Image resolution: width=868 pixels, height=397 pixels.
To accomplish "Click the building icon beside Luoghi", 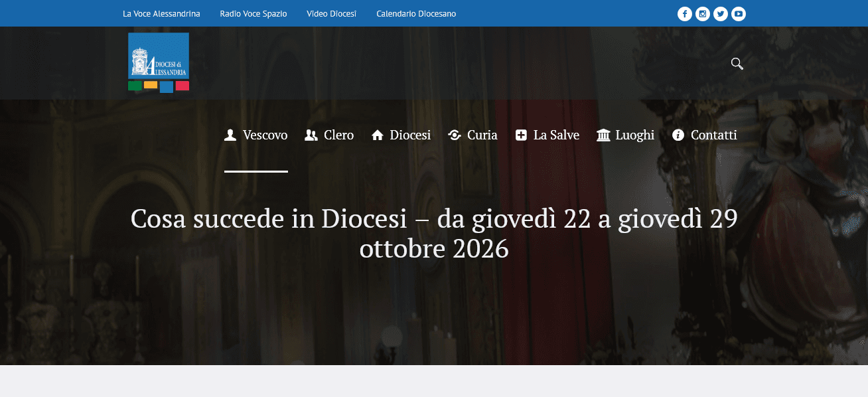I will pos(604,135).
